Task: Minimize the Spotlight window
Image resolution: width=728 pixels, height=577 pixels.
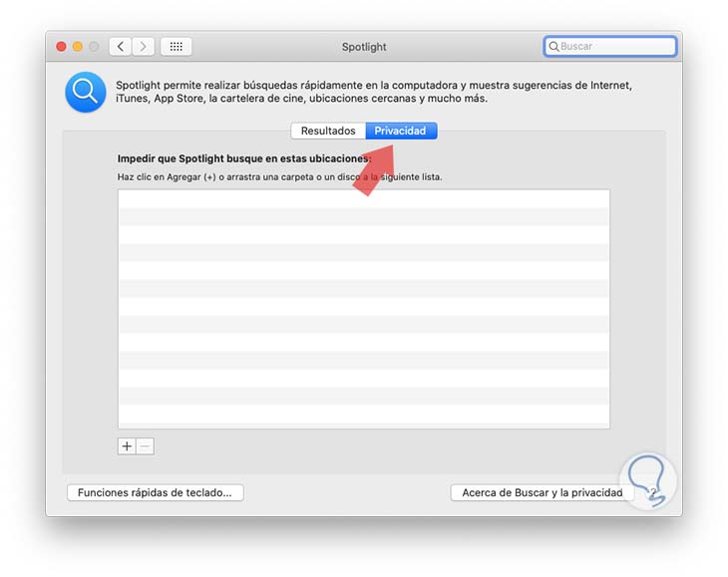Action: (78, 47)
